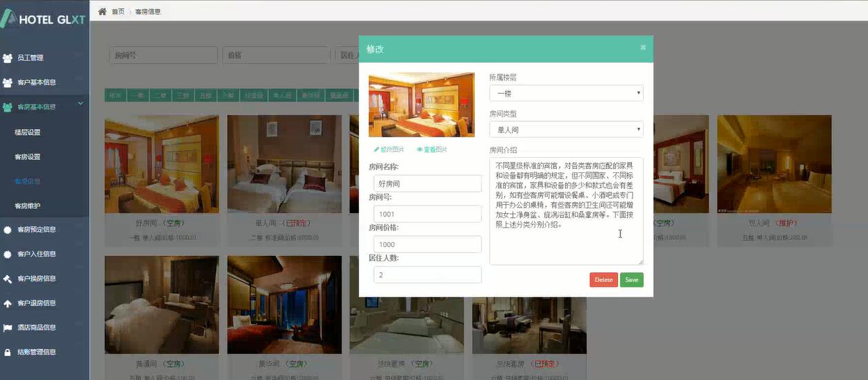Viewport: 868px width, 380px height.
Task: Click the HOTEL GLXT logo
Action: click(x=43, y=19)
